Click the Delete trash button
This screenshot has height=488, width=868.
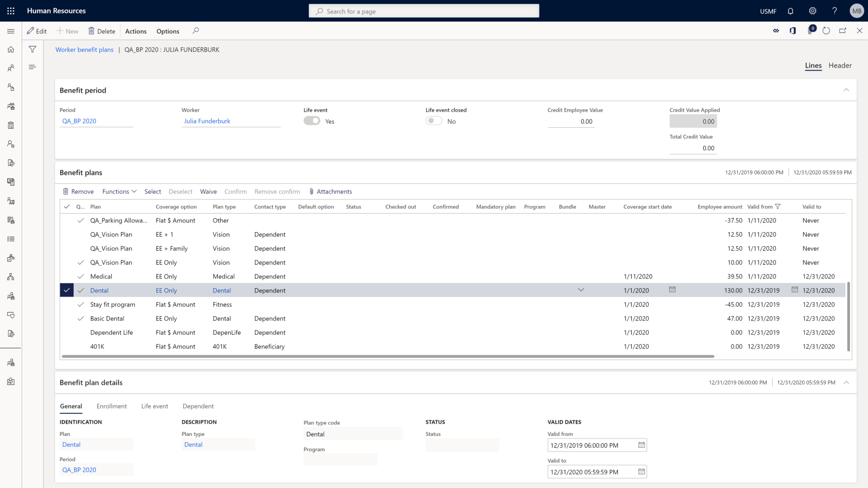pos(101,31)
